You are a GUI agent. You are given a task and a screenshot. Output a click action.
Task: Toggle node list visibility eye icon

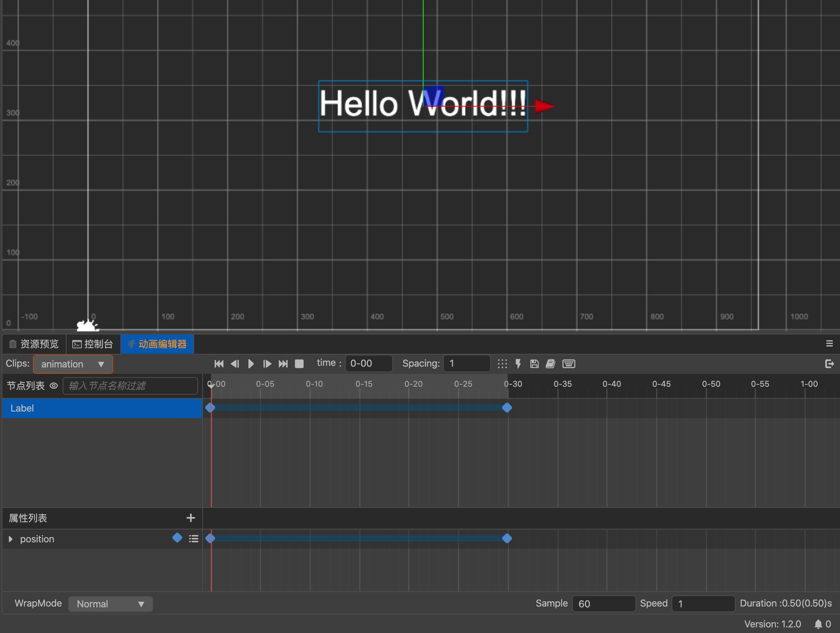54,385
